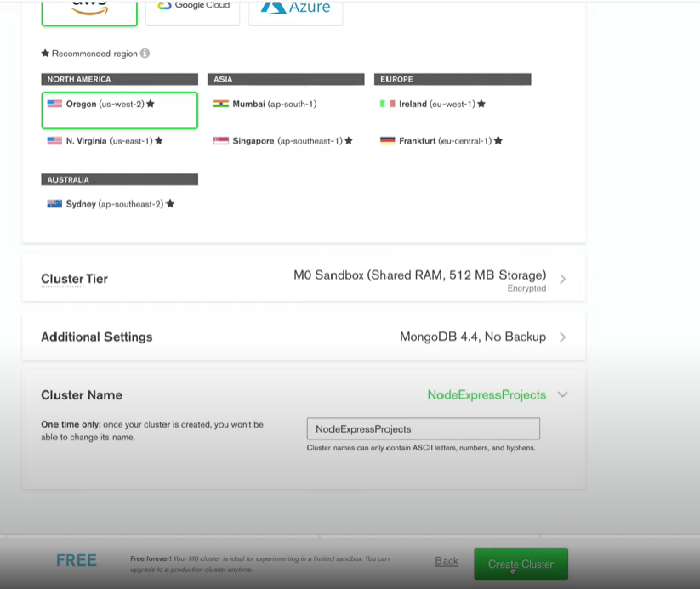The width and height of the screenshot is (700, 589).
Task: Click the NORTH AMERICA region header
Action: [x=120, y=79]
